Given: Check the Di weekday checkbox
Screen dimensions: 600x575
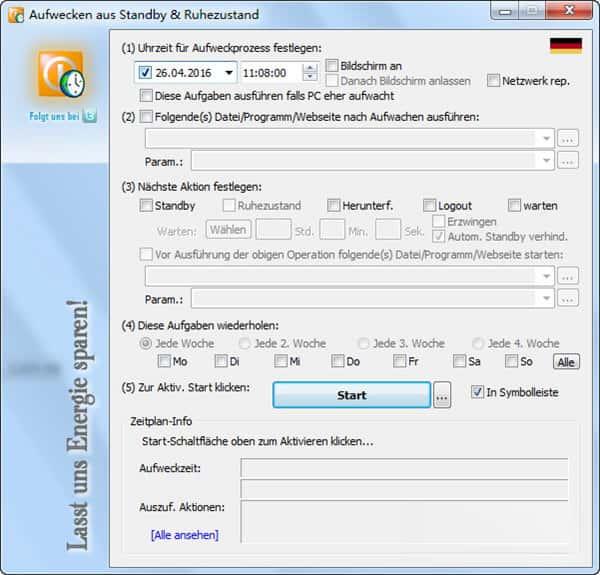Looking at the screenshot, I should coord(221,361).
